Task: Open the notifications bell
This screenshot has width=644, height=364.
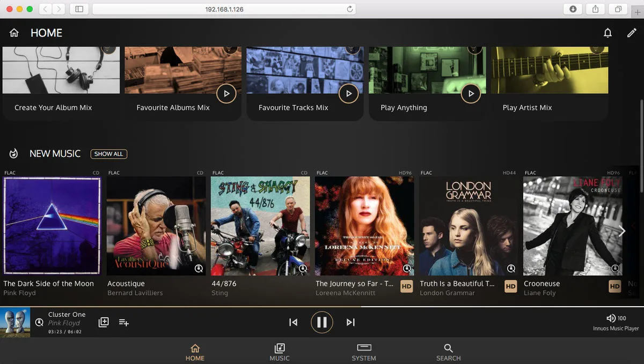Action: tap(608, 33)
